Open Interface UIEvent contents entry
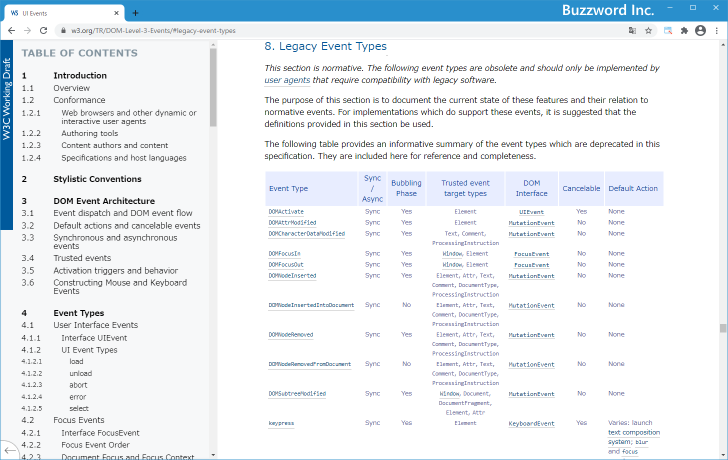 click(x=94, y=338)
